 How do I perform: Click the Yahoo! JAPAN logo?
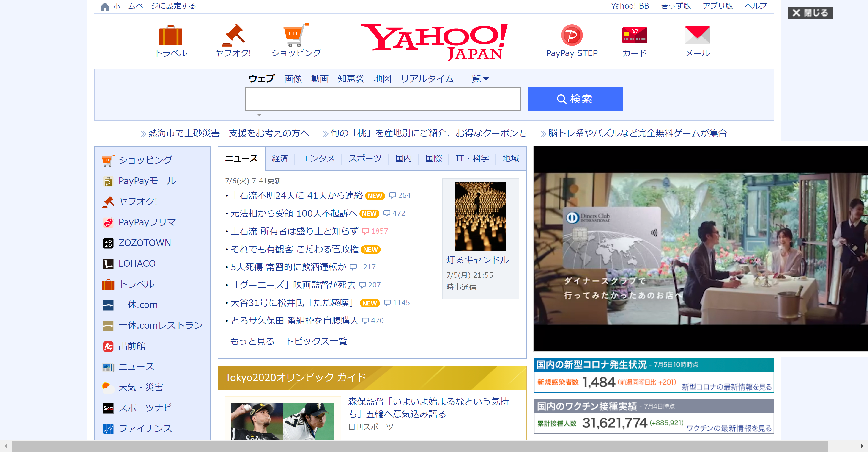click(x=434, y=42)
